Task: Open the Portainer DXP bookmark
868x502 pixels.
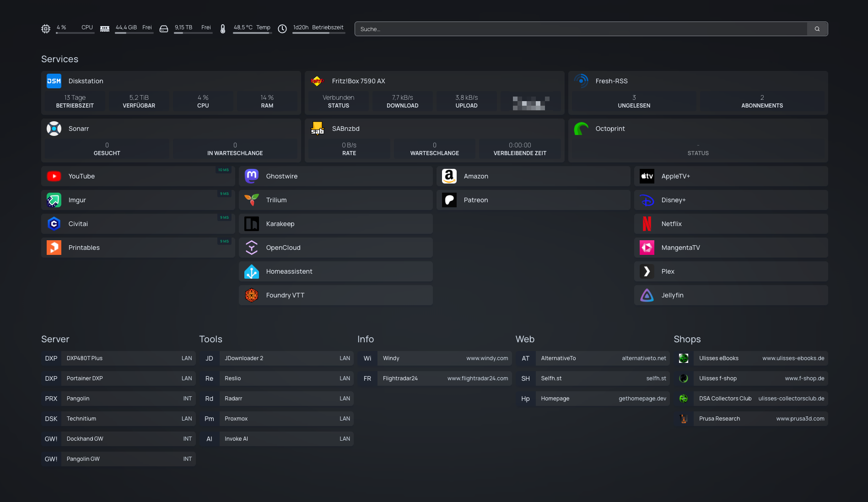Action: [x=119, y=378]
